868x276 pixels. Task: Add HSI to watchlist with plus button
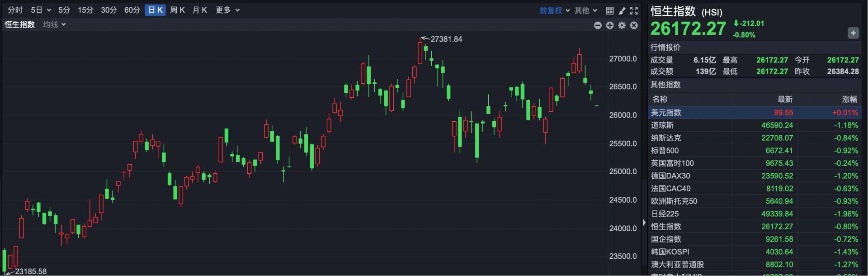853,33
